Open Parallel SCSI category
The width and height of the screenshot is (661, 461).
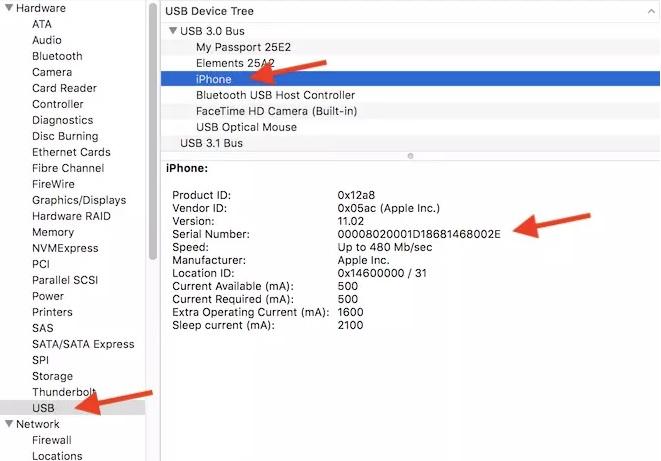click(x=65, y=280)
